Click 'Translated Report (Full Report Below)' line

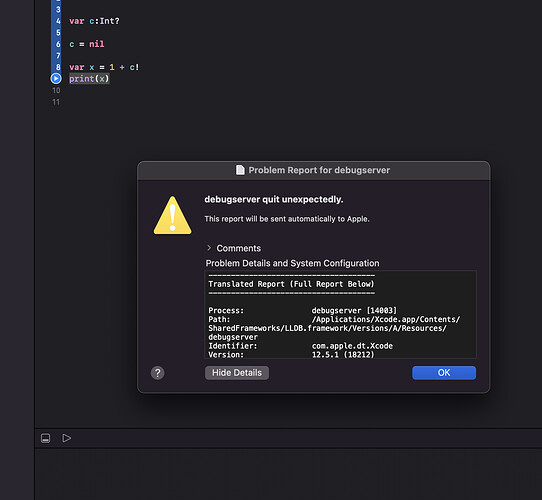point(291,284)
